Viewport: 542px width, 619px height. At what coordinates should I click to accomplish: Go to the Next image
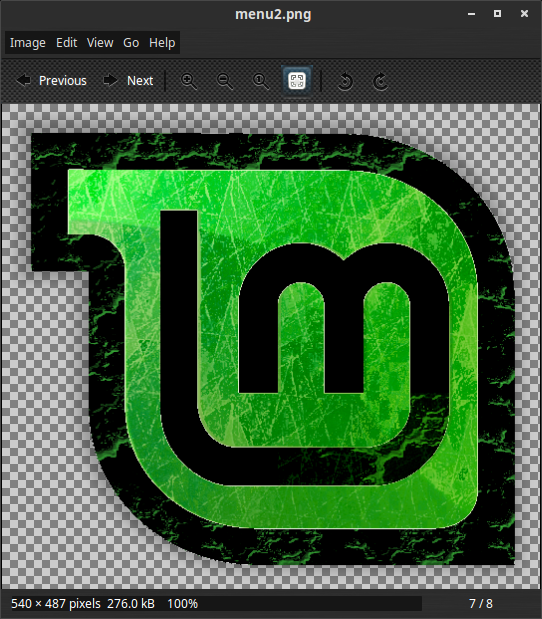point(128,81)
